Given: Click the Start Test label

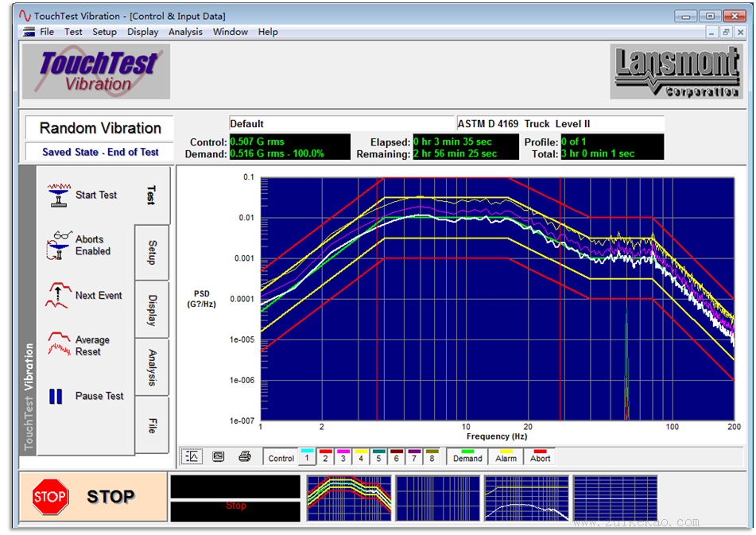Looking at the screenshot, I should point(96,196).
